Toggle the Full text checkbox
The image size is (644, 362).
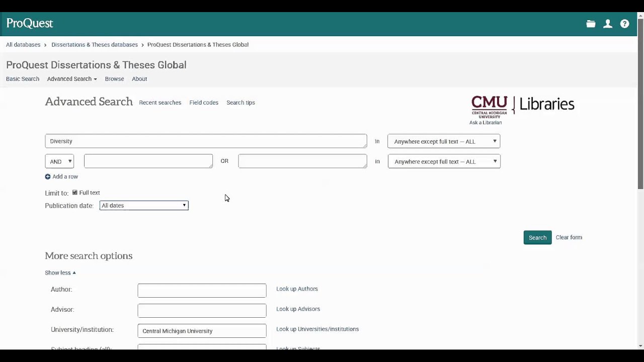pos(75,193)
